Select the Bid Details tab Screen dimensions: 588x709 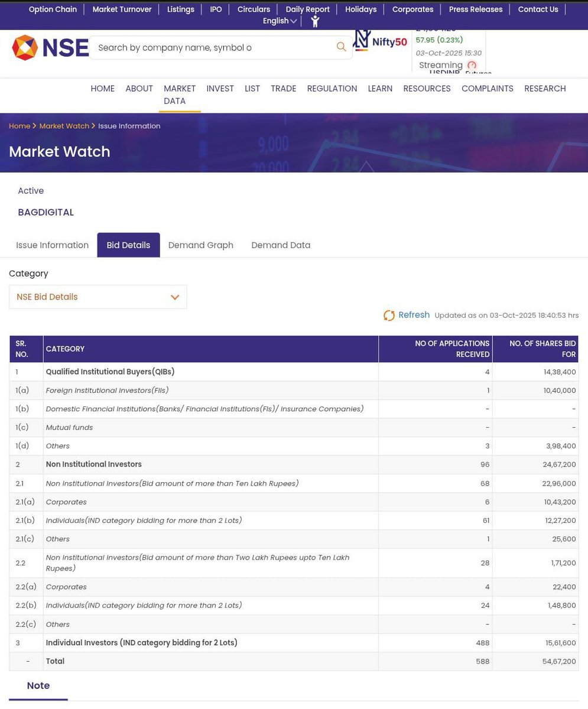(x=128, y=245)
